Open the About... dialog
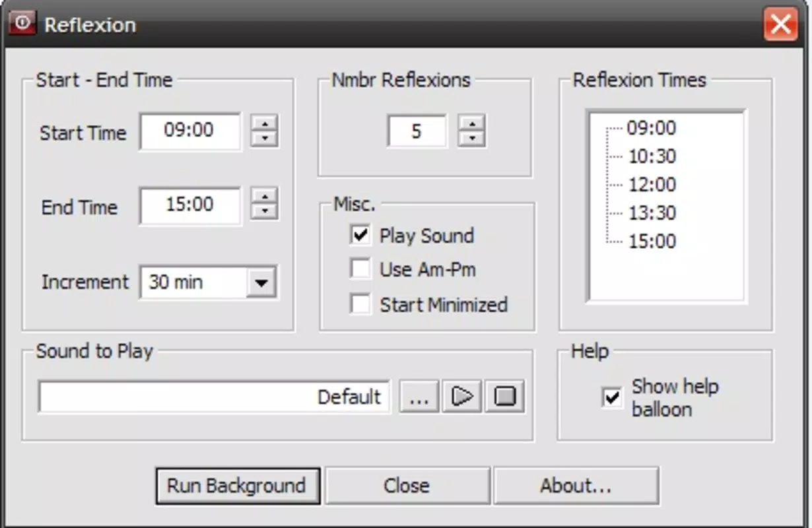The width and height of the screenshot is (812, 528). [576, 486]
